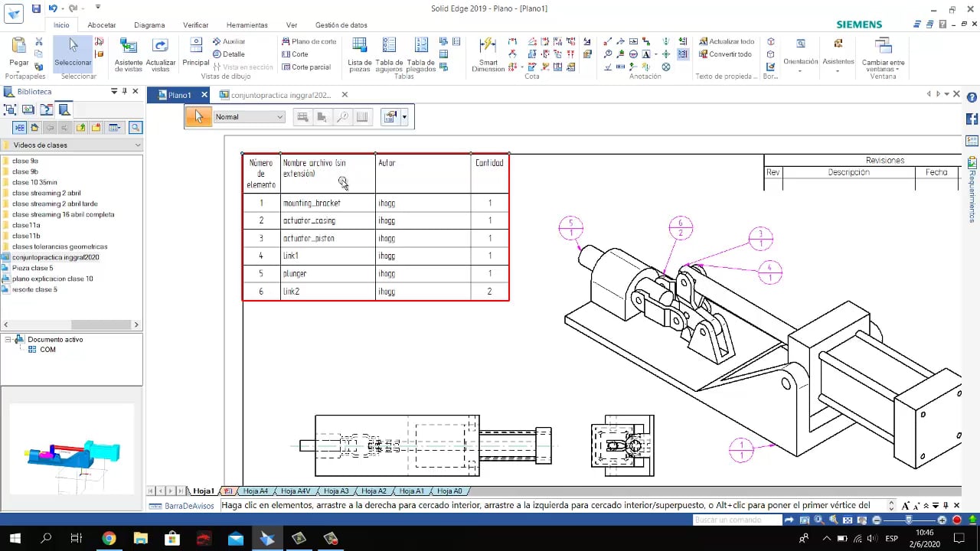Open Google Chrome from the taskbar
980x551 pixels.
coord(108,539)
